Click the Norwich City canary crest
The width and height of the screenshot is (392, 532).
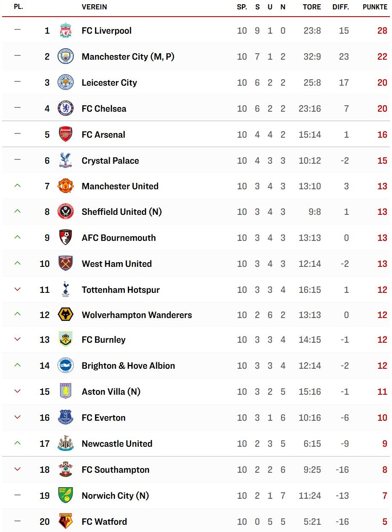point(66,495)
